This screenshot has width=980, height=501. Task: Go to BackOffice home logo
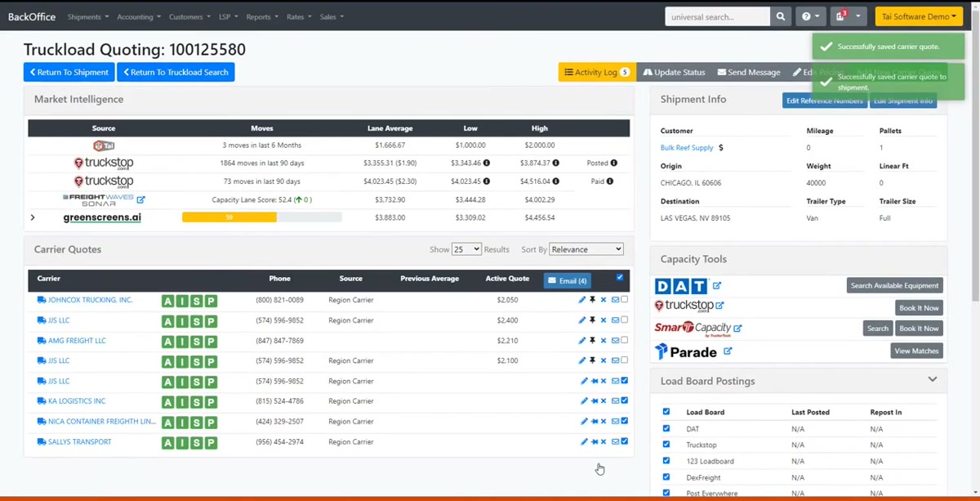pos(31,17)
